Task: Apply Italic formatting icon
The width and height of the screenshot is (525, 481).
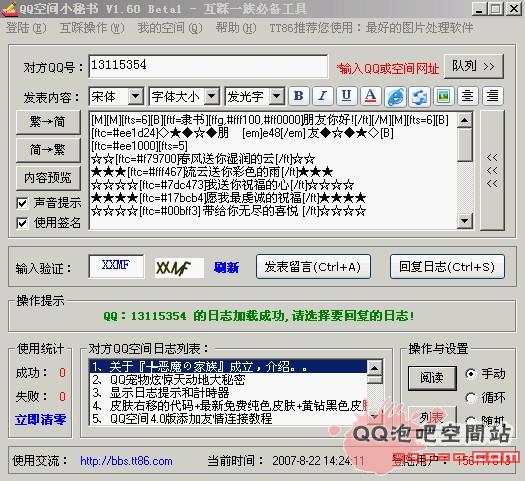Action: [322, 96]
